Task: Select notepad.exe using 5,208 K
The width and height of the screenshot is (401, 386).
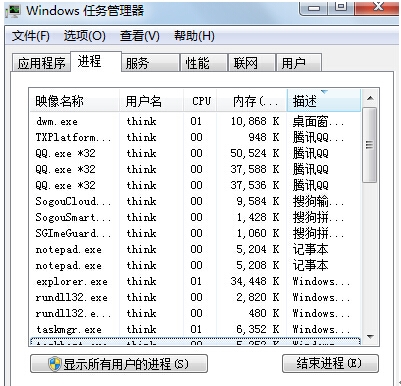Action: 195,265
